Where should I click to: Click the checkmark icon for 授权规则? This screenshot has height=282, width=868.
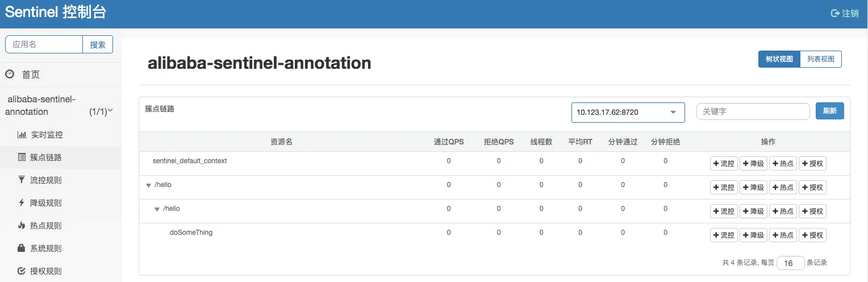click(22, 271)
